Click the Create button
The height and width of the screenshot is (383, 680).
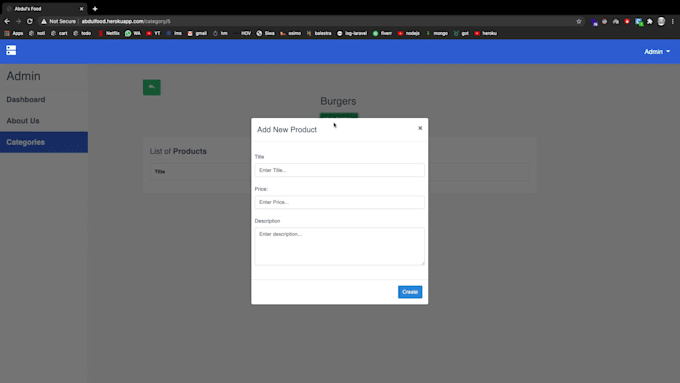410,292
